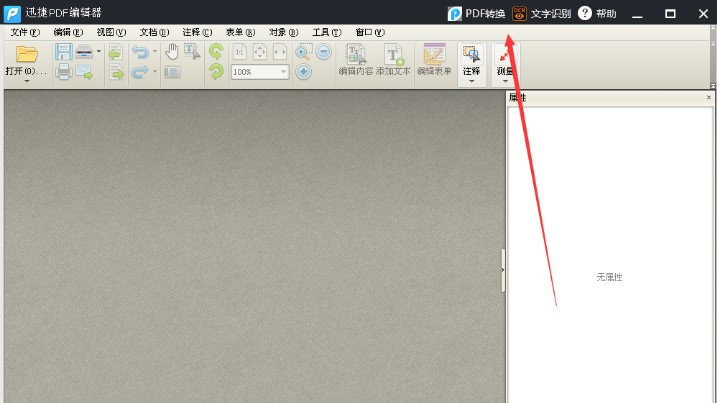Click the lower green rotate icon

point(216,72)
